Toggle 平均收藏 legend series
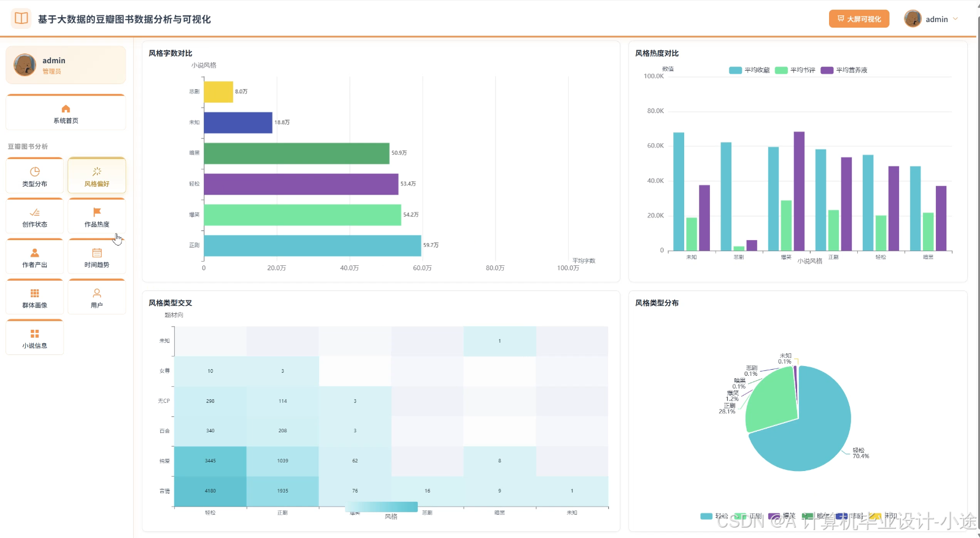The height and width of the screenshot is (538, 980). tap(749, 70)
